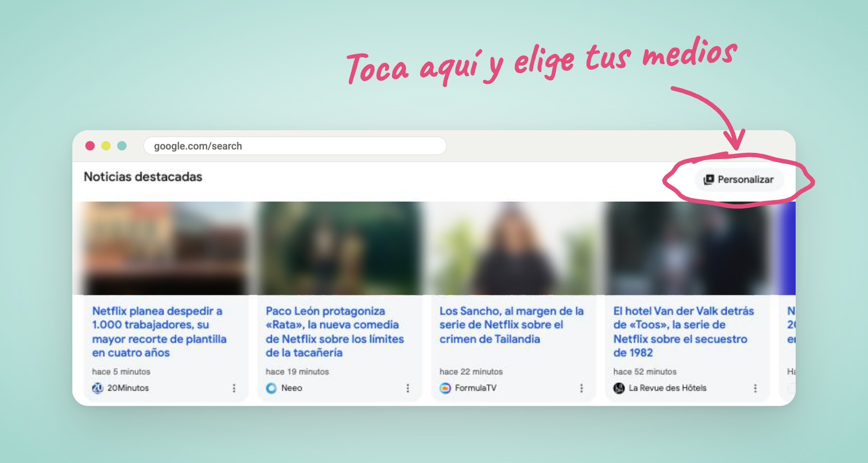Image resolution: width=868 pixels, height=463 pixels.
Task: Open Paco León protagoniza «Rata» headline
Action: point(335,332)
